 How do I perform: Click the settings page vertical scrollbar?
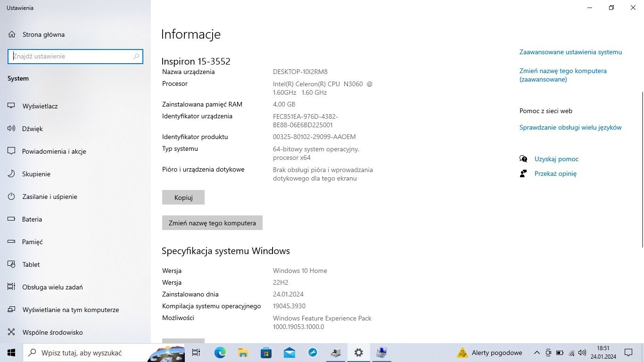(642, 170)
